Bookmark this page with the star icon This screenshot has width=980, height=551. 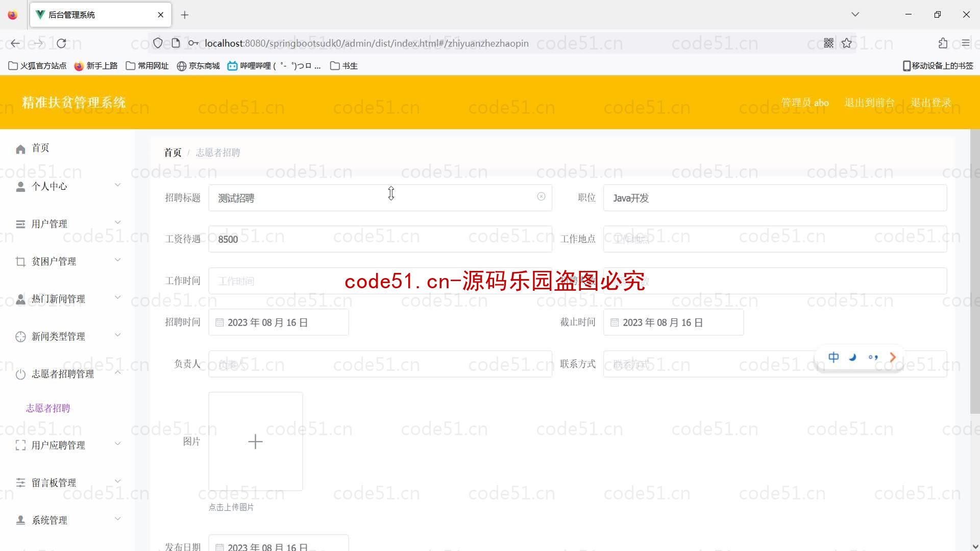[847, 43]
